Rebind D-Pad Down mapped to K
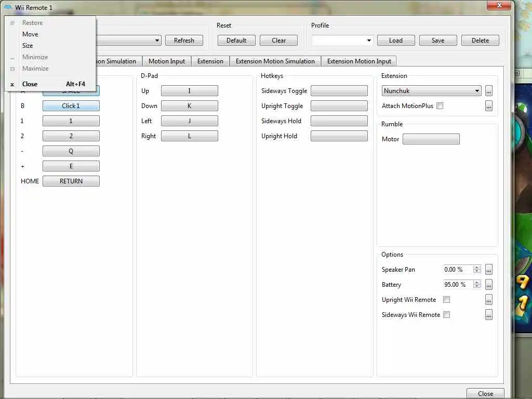532x399 pixels. click(x=189, y=106)
